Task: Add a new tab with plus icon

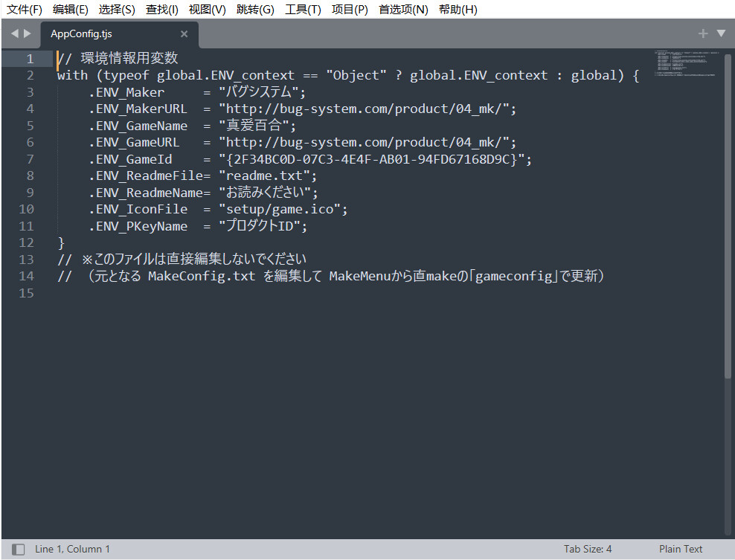Action: pos(703,33)
